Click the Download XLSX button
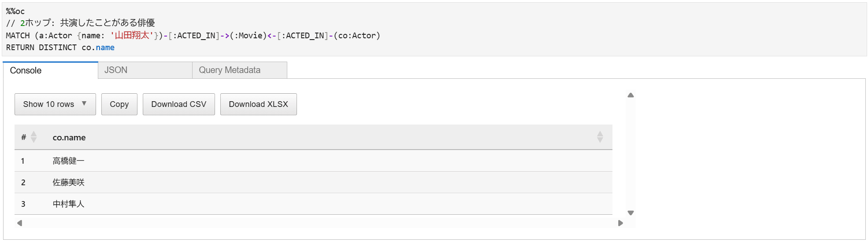 pos(259,104)
